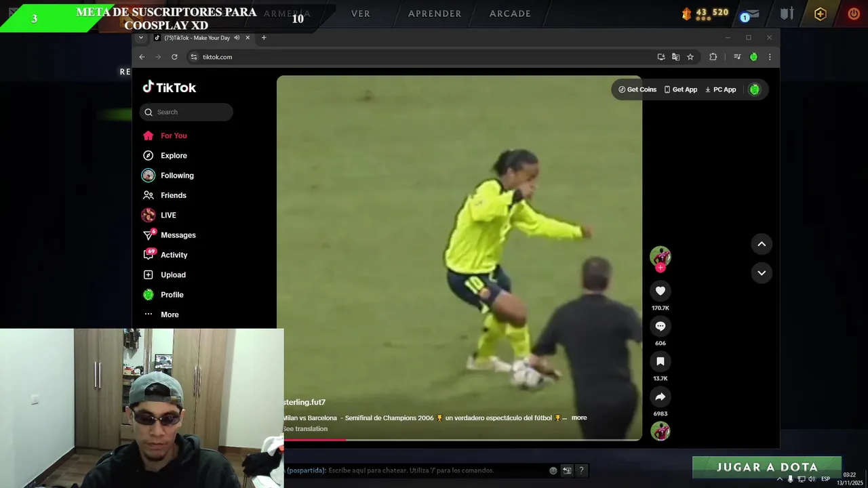Open the spinning sound disc avatar
The width and height of the screenshot is (868, 488).
pos(660,431)
